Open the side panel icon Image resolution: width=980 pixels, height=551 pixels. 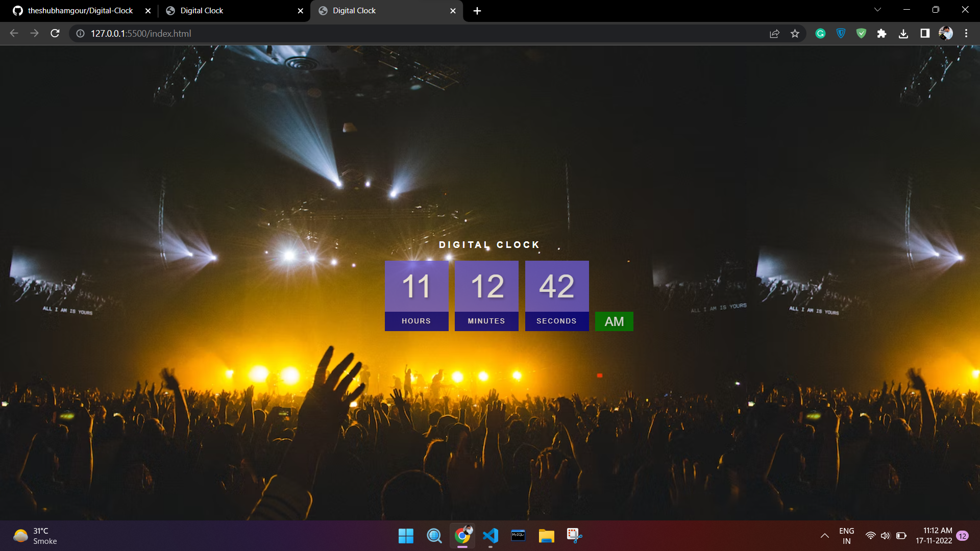[925, 33]
